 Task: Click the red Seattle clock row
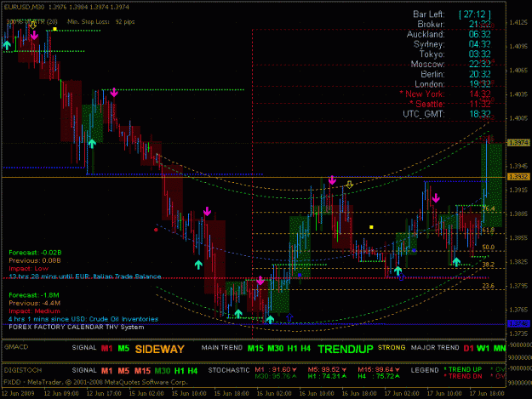(450, 104)
